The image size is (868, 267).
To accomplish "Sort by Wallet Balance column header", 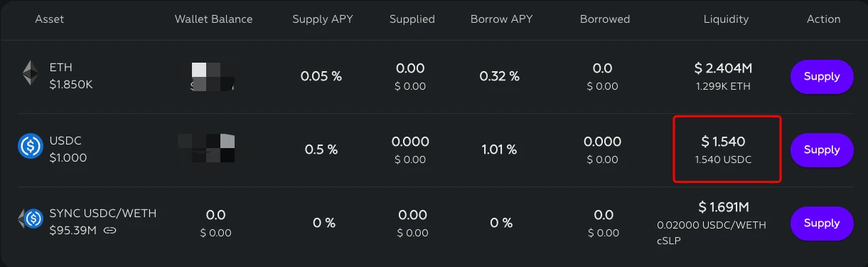I will [x=213, y=19].
